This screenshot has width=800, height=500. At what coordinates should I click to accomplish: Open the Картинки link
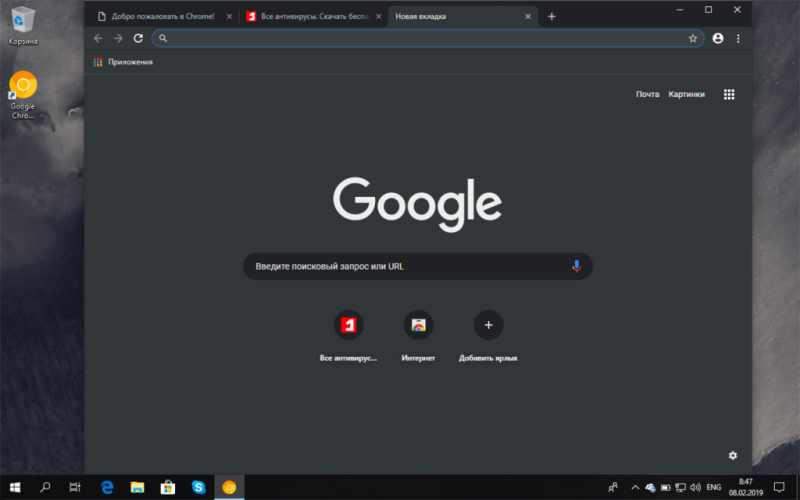click(x=686, y=94)
